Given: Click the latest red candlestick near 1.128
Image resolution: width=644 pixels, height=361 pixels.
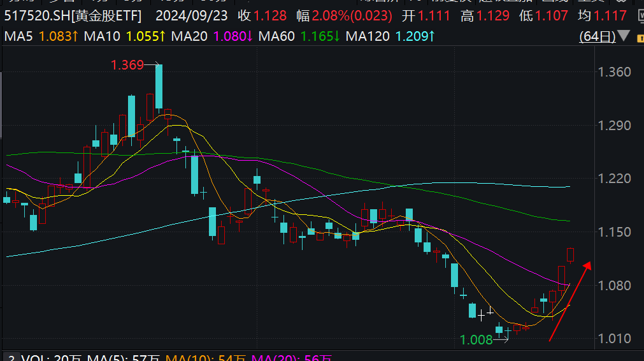Looking at the screenshot, I should tap(571, 255).
